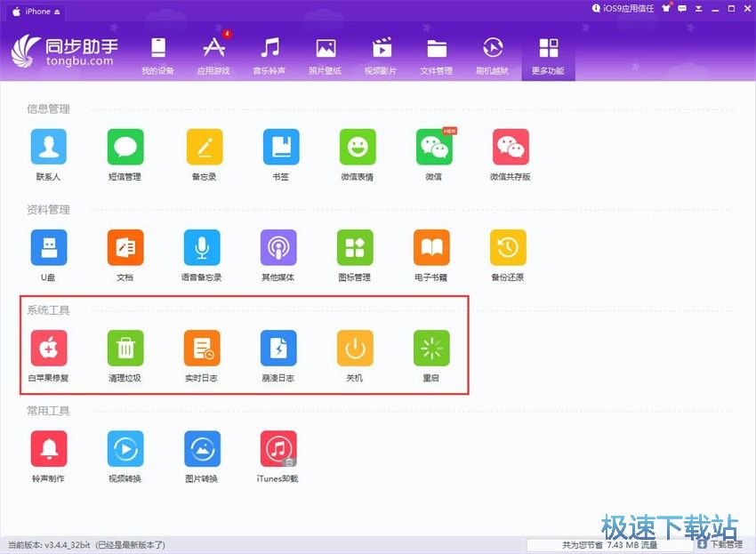Switch to 照片壁纸 tab

click(326, 56)
